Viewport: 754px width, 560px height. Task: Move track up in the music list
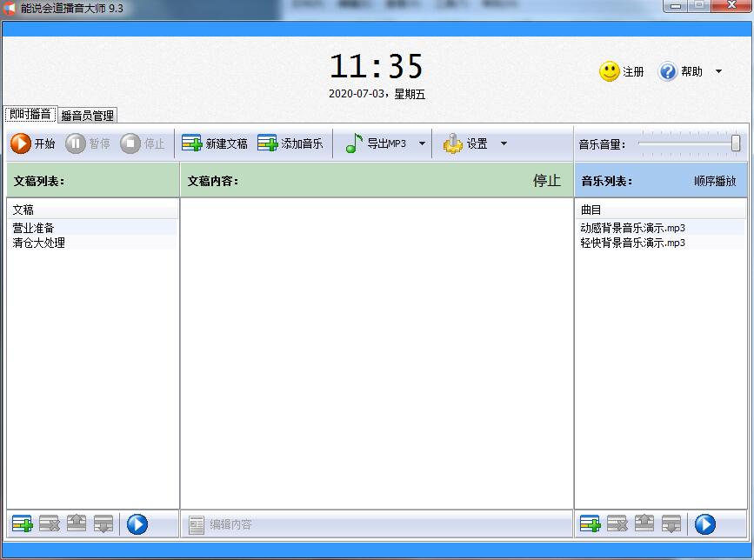(x=644, y=524)
